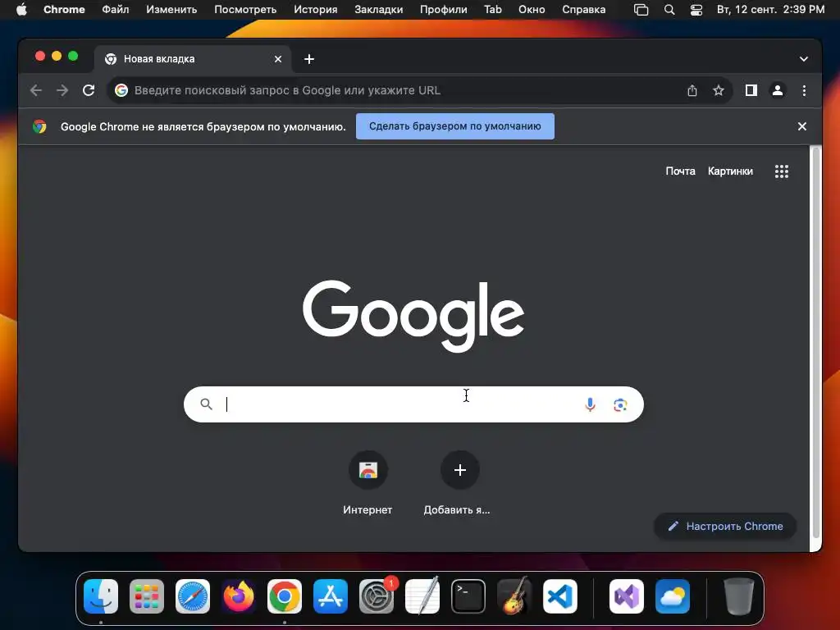The height and width of the screenshot is (630, 840).
Task: Launch Terminal from the dock
Action: click(x=468, y=596)
